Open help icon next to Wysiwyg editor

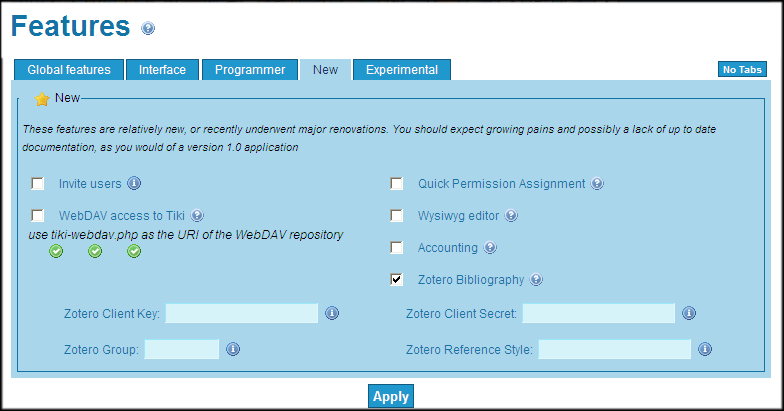tap(510, 216)
